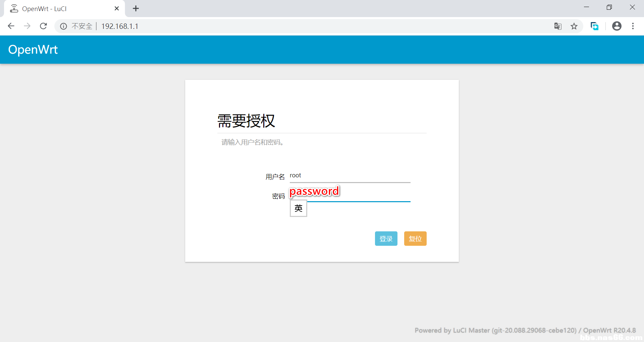Viewport: 644px width, 342px height.
Task: Reload the OpenWrt login page
Action: 43,26
